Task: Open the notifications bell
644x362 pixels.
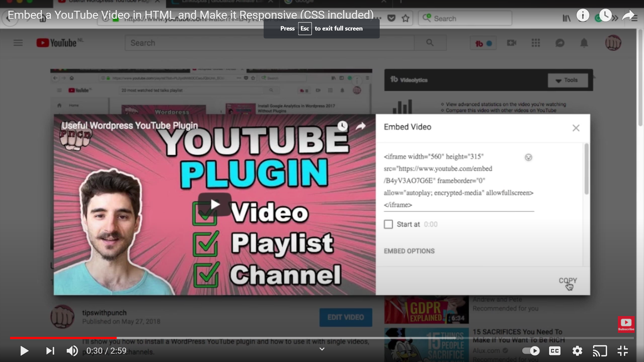Action: [584, 43]
